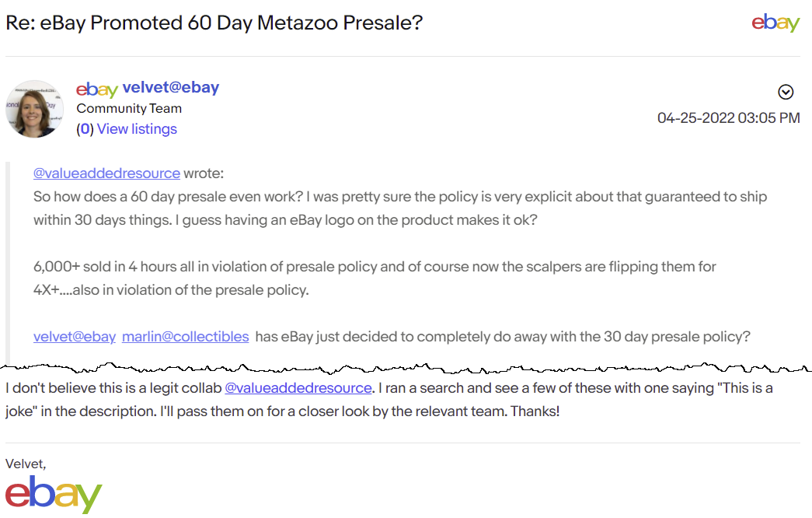
Task: Click the large eBay signature logo below 'Velvet,'
Action: (54, 495)
